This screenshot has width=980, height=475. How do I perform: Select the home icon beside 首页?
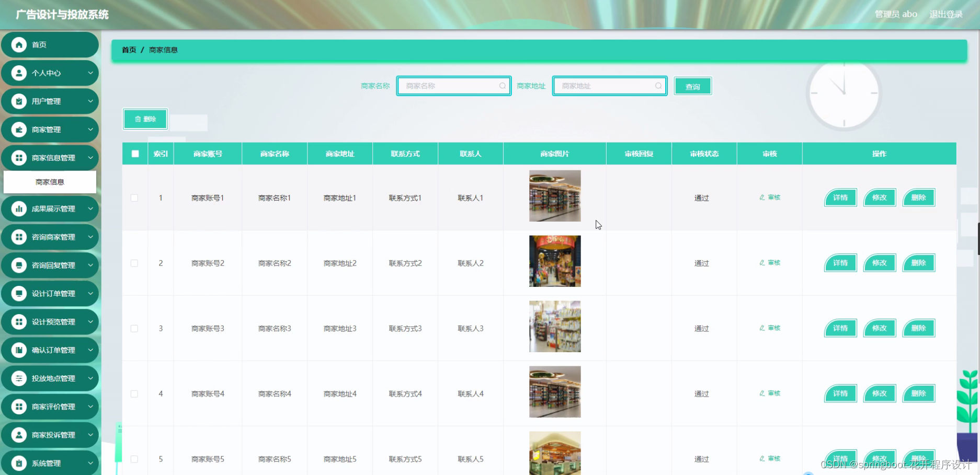coord(19,44)
